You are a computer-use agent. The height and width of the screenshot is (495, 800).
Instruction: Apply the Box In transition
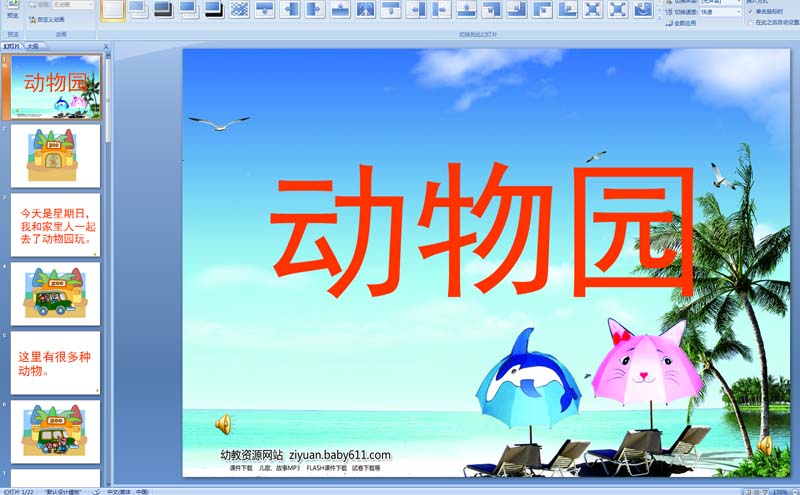coord(593,9)
